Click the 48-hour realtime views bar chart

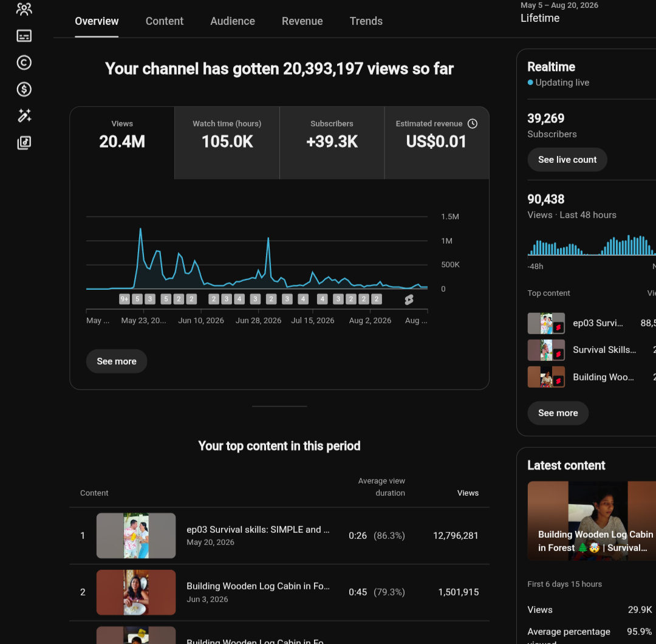(592, 245)
